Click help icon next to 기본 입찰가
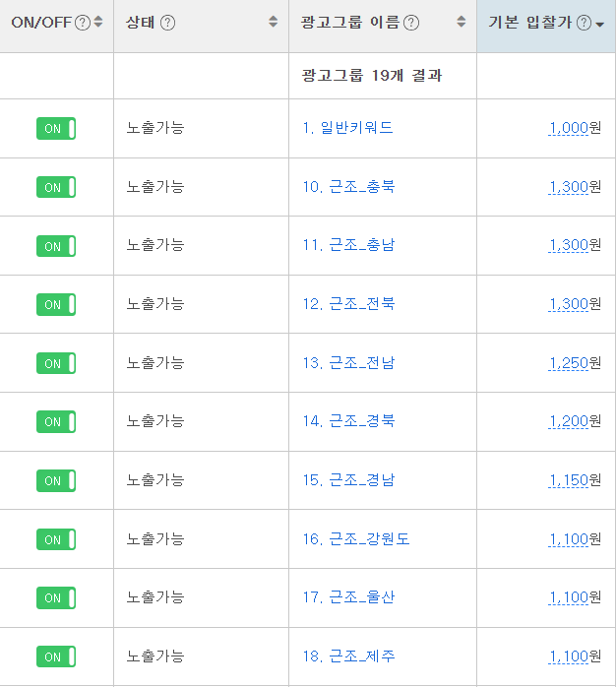616x687 pixels. click(584, 23)
